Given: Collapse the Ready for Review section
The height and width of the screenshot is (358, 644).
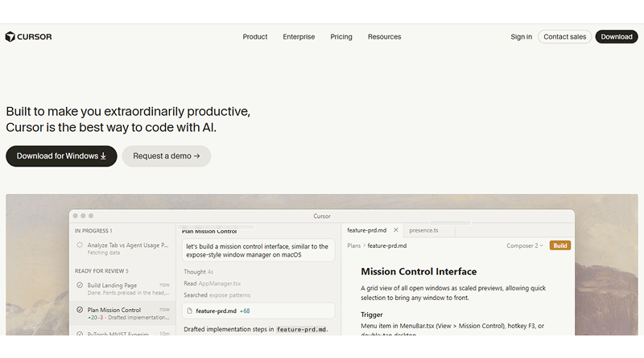Looking at the screenshot, I should [x=101, y=271].
